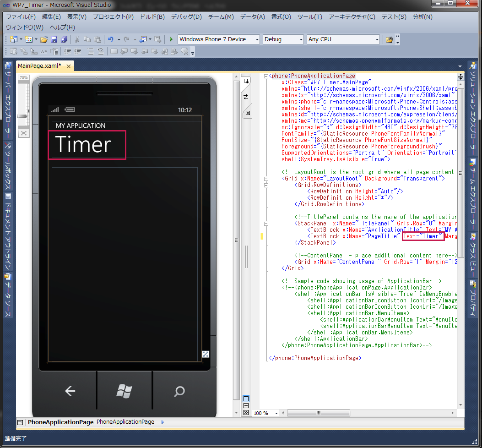The height and width of the screenshot is (448, 482).
Task: Click the Comment Out Selected Lines icon
Action: coord(91,51)
